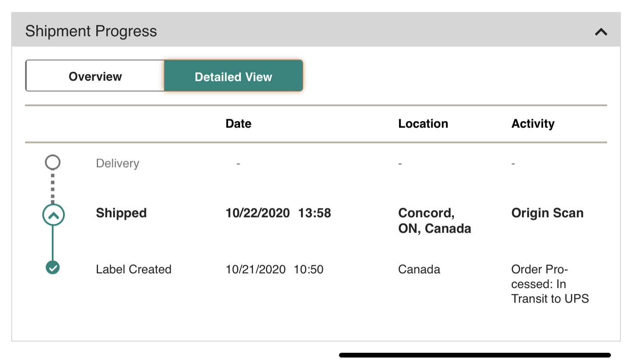This screenshot has height=364, width=633.
Task: Click the Label Created checkmark icon
Action: pos(53,268)
